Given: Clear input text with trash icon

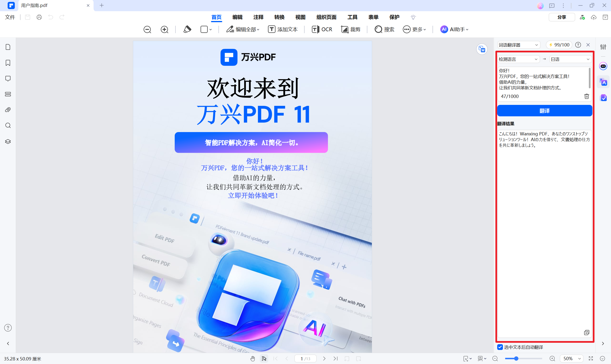Looking at the screenshot, I should coord(586,96).
